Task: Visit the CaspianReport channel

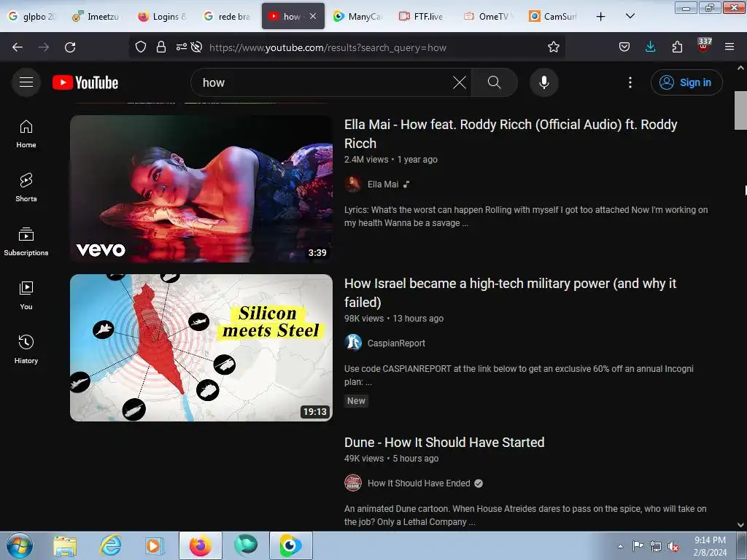Action: tap(396, 343)
